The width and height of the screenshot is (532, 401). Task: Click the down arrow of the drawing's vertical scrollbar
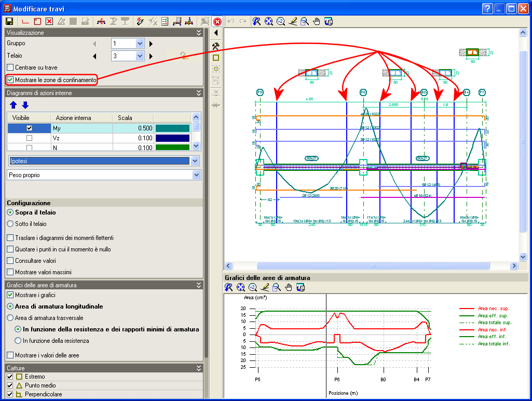point(523,257)
